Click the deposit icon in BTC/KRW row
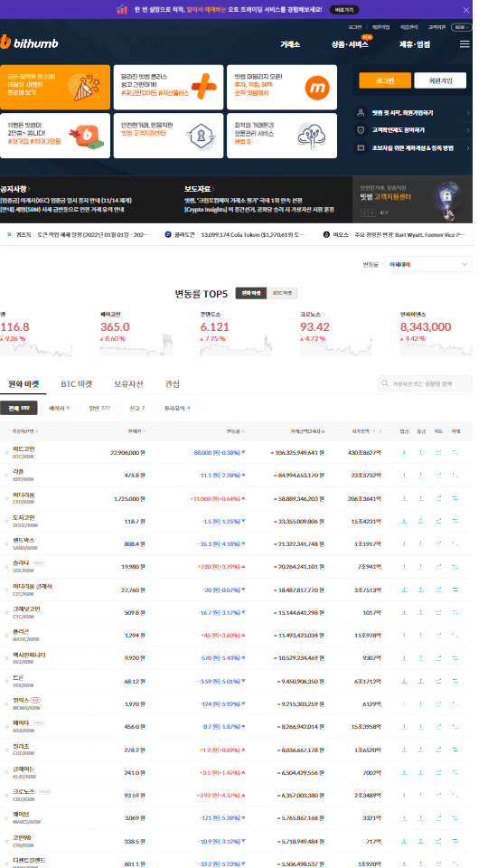This screenshot has width=488, height=868. (404, 452)
